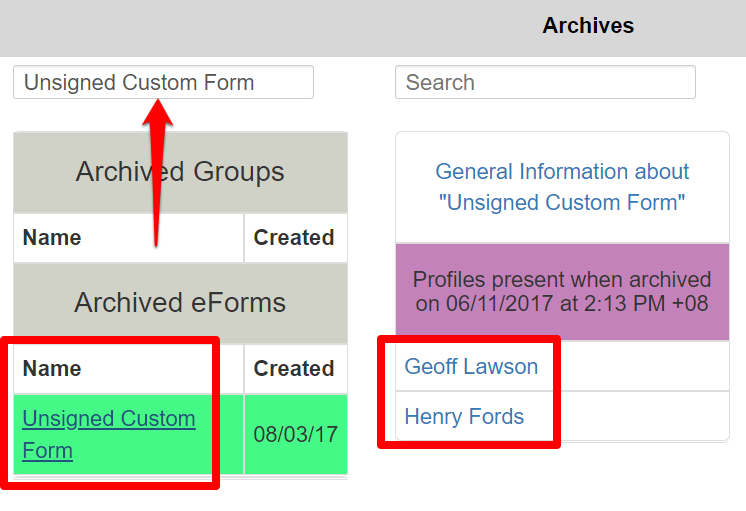
Task: Open General Information about "Unsigned Custom Form"
Action: tap(562, 187)
